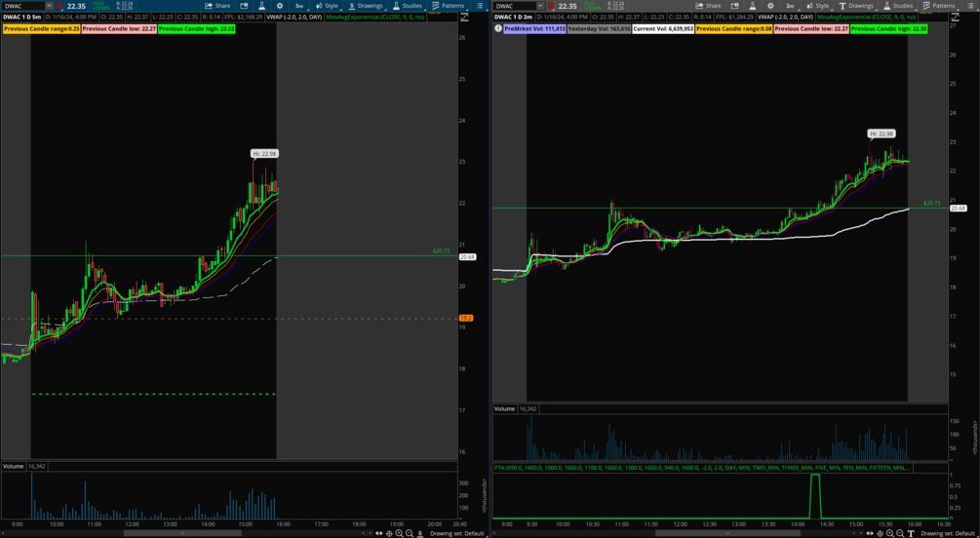The height and width of the screenshot is (538, 980).
Task: Open Patterns in the left chart
Action: 449,6
